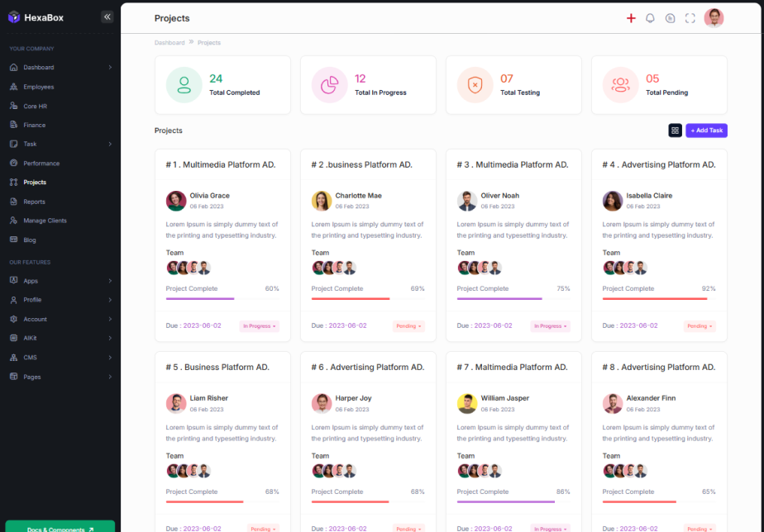This screenshot has height=532, width=764.
Task: Open Pending status dropdown on project #2
Action: (x=408, y=326)
